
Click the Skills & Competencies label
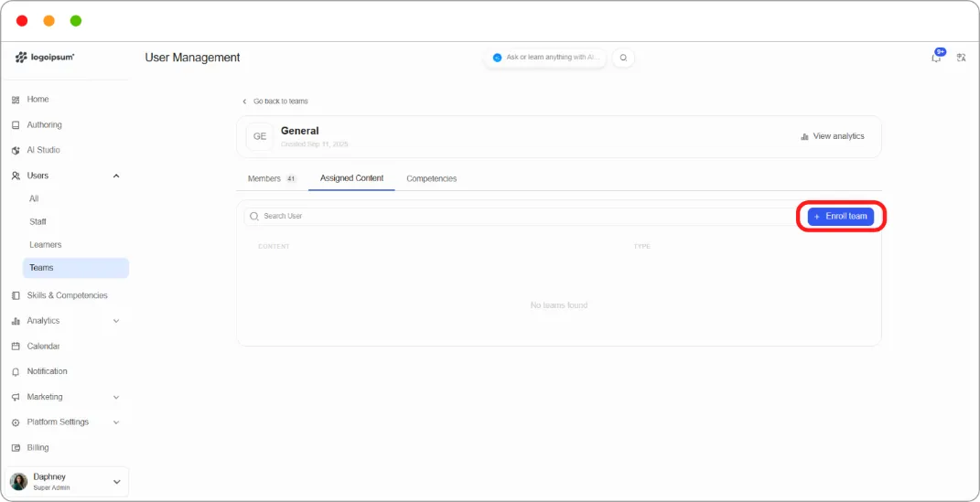67,295
